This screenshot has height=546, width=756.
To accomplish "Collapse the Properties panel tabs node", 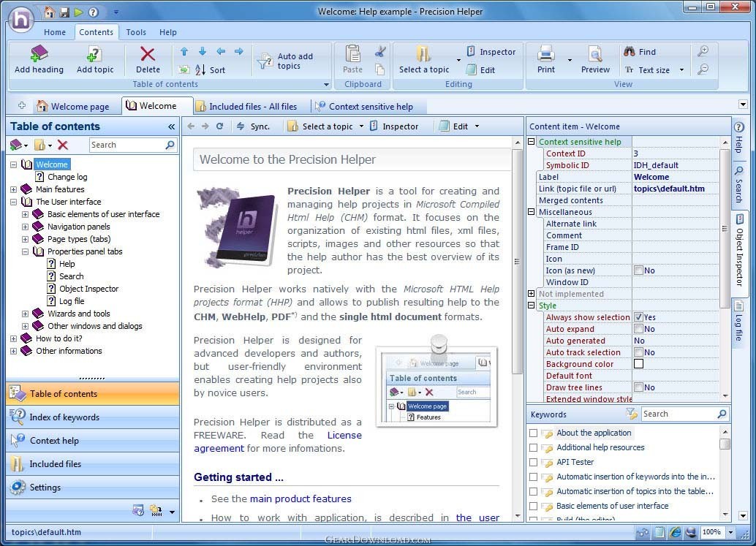I will [x=25, y=251].
